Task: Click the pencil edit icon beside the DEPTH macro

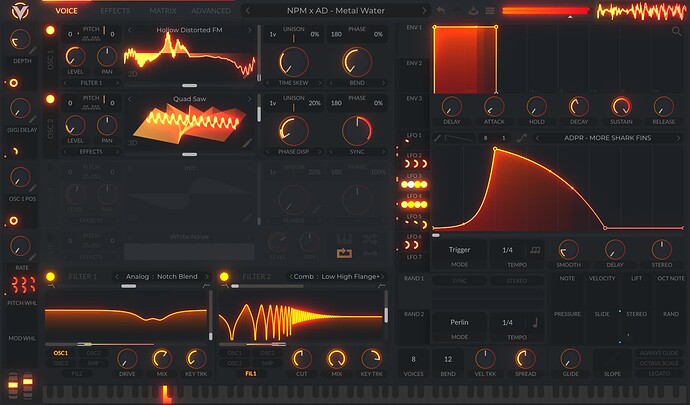Action: [x=33, y=50]
